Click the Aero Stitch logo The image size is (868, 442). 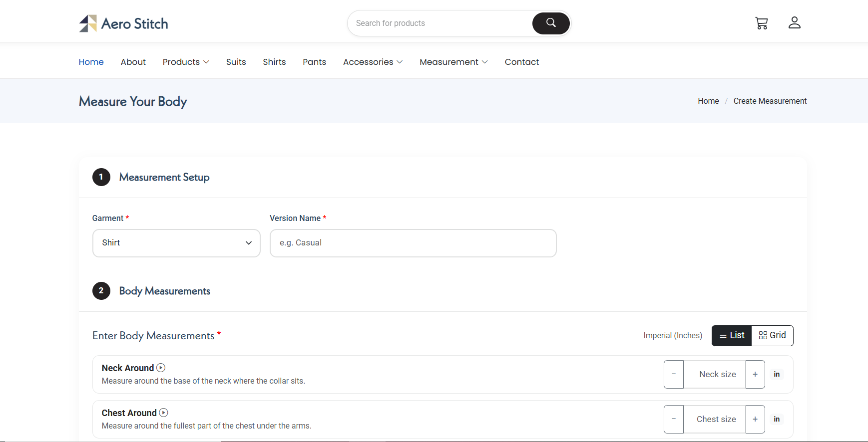123,23
